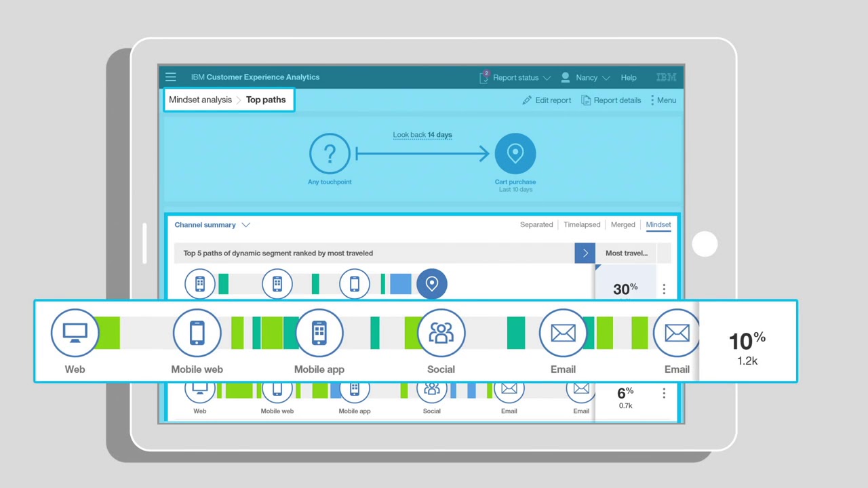Open the Nancy user account dropdown

pos(606,78)
